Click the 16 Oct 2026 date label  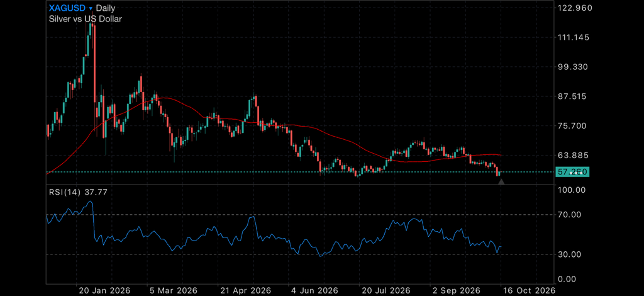531,291
